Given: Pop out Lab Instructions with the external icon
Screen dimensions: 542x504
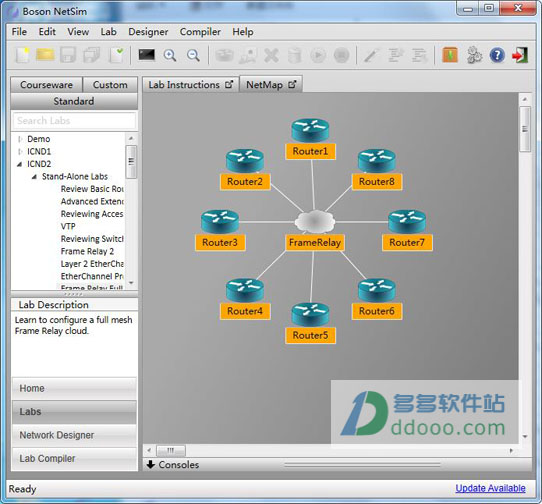Looking at the screenshot, I should coord(229,84).
